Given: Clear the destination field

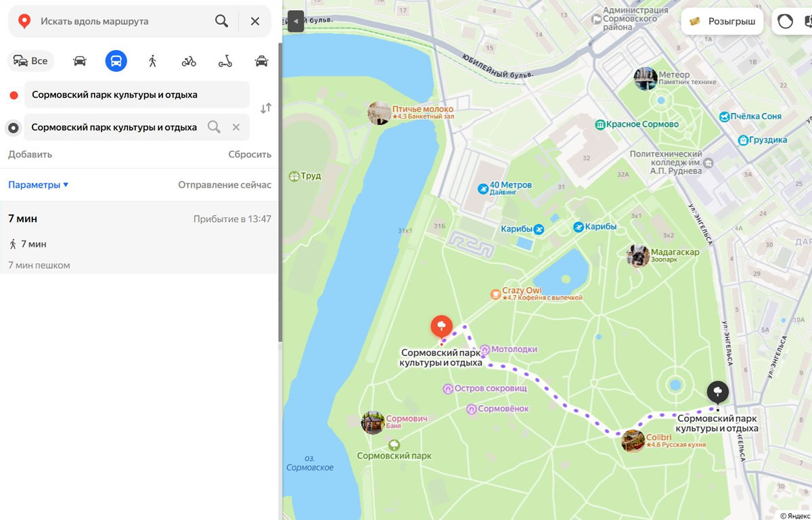Looking at the screenshot, I should tap(236, 127).
